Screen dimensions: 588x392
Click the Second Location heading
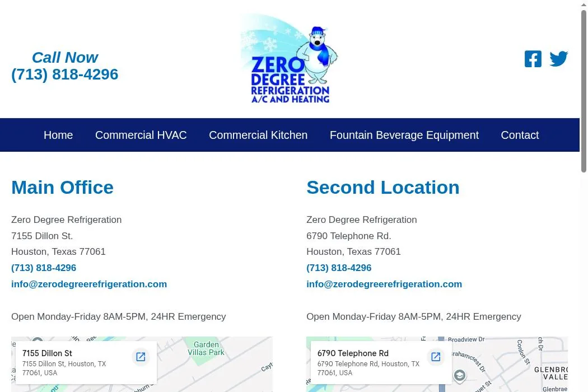(383, 187)
